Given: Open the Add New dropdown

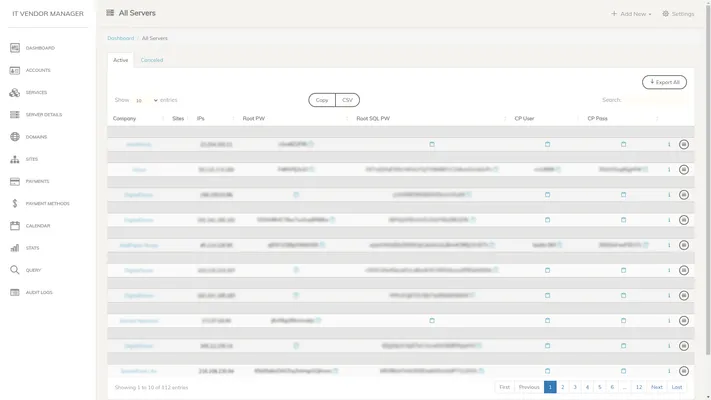Looking at the screenshot, I should coord(632,14).
